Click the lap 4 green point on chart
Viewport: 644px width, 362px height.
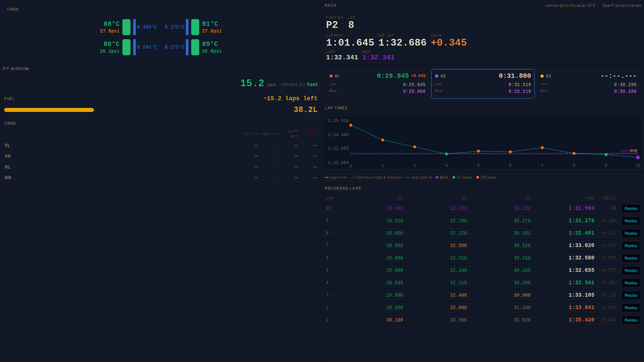tap(446, 154)
